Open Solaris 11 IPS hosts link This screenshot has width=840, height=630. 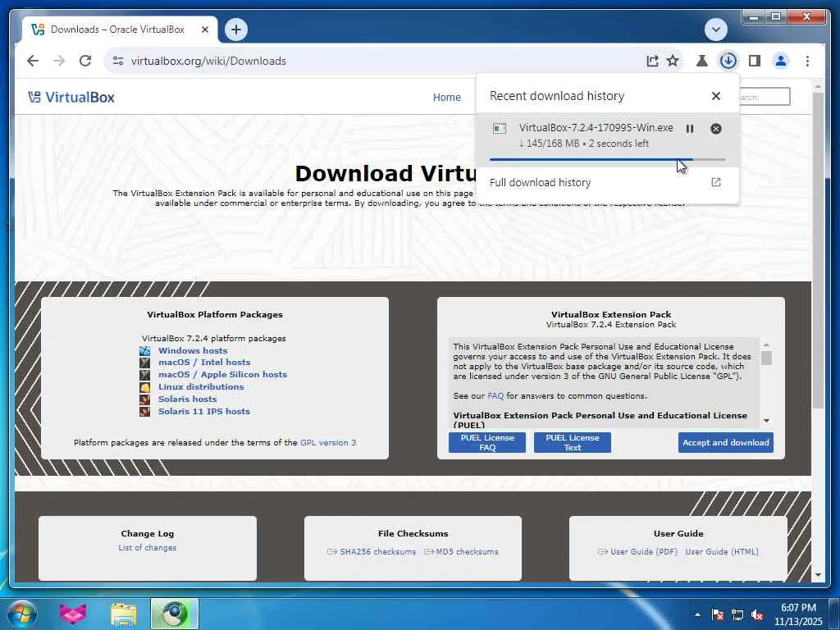204,412
